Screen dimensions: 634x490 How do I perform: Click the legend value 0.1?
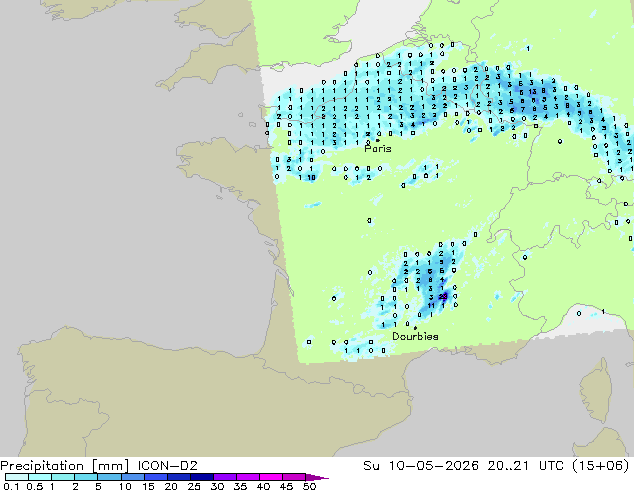click(11, 486)
